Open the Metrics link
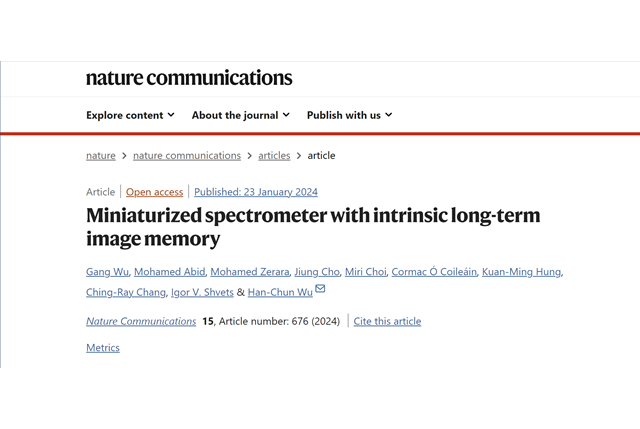640x429 pixels. pyautogui.click(x=103, y=348)
